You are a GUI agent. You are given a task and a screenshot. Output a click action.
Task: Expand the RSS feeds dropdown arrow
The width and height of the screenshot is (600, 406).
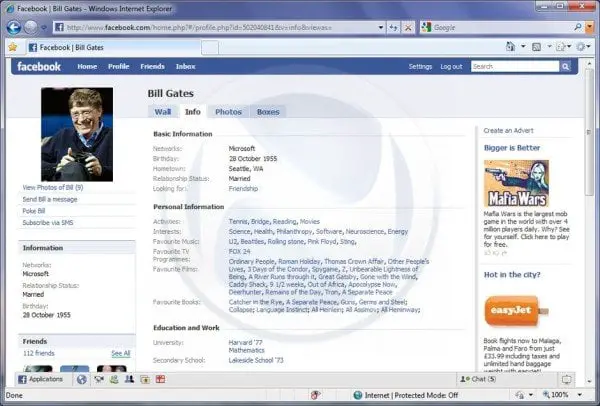click(x=549, y=47)
